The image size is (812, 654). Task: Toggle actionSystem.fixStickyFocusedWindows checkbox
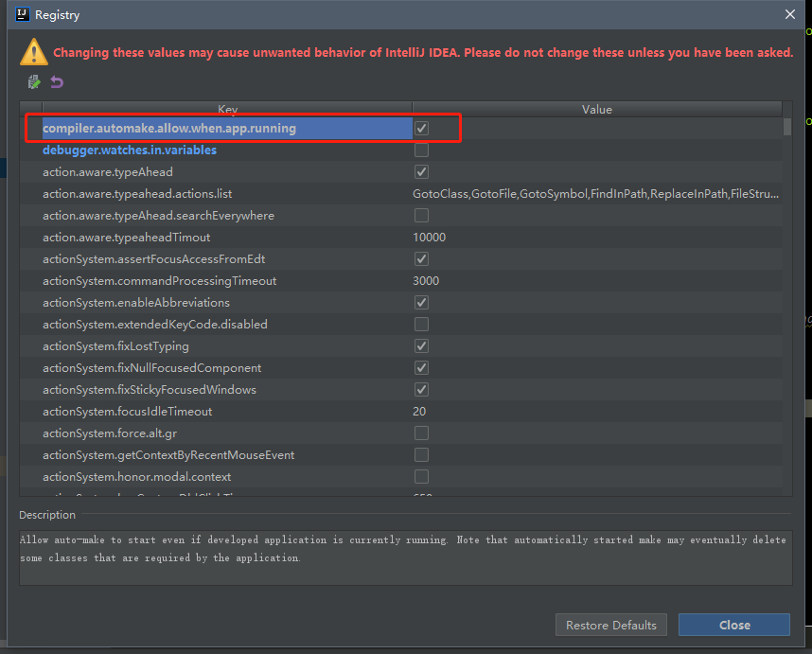coord(421,389)
